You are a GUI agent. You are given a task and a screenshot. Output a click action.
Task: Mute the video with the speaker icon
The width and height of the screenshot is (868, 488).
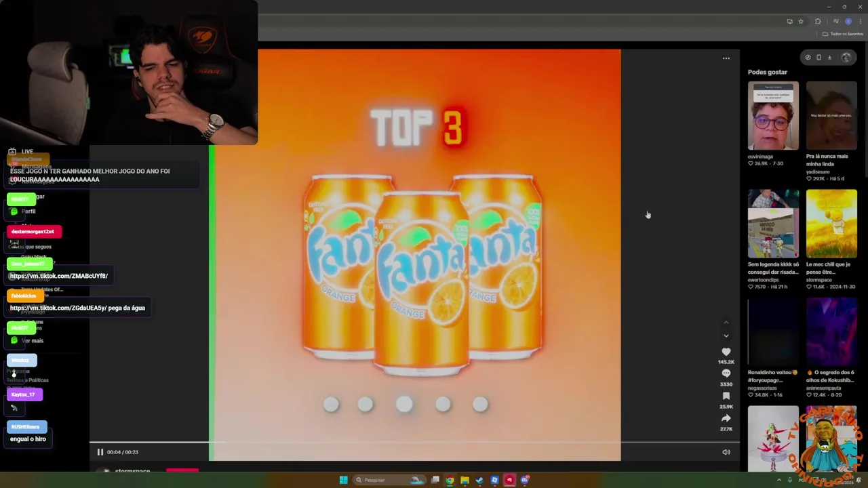(x=726, y=452)
